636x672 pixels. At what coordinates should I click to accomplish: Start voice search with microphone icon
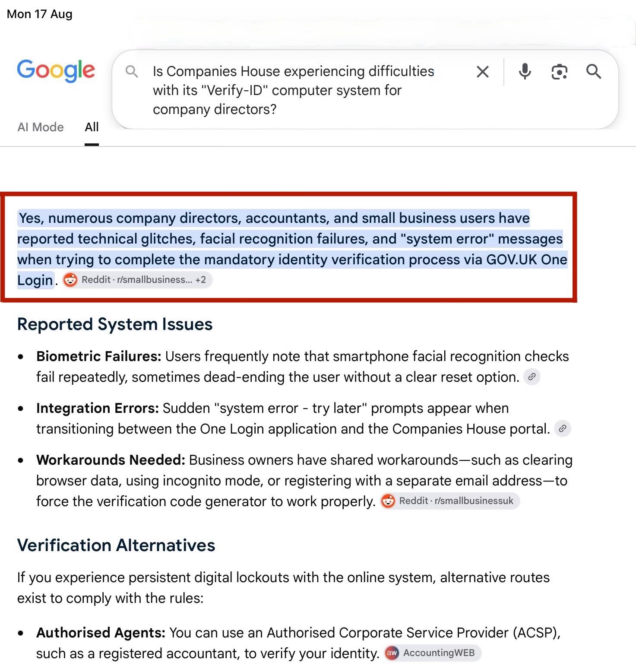tap(525, 71)
